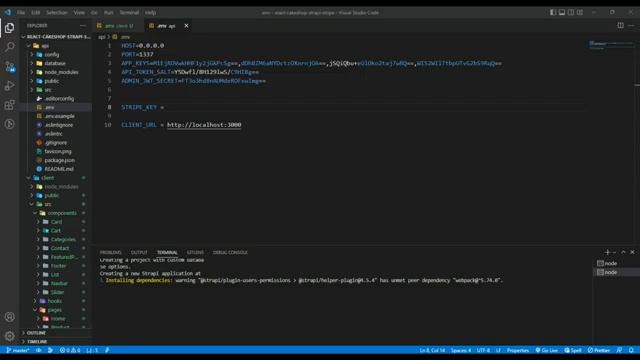Open the Search view in activity bar
This screenshot has width=640, height=360.
(x=9, y=47)
